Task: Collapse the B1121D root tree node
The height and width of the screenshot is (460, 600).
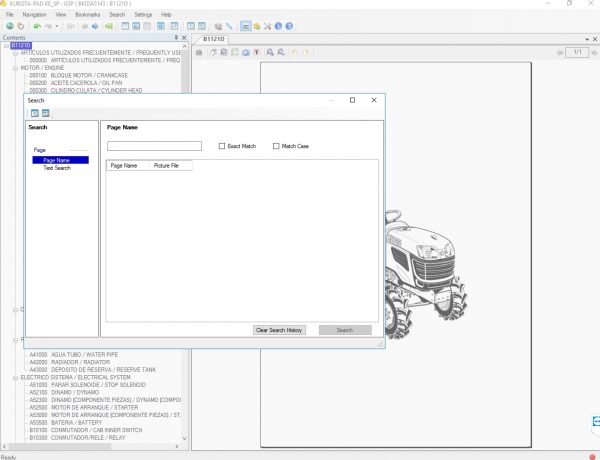Action: click(5, 45)
